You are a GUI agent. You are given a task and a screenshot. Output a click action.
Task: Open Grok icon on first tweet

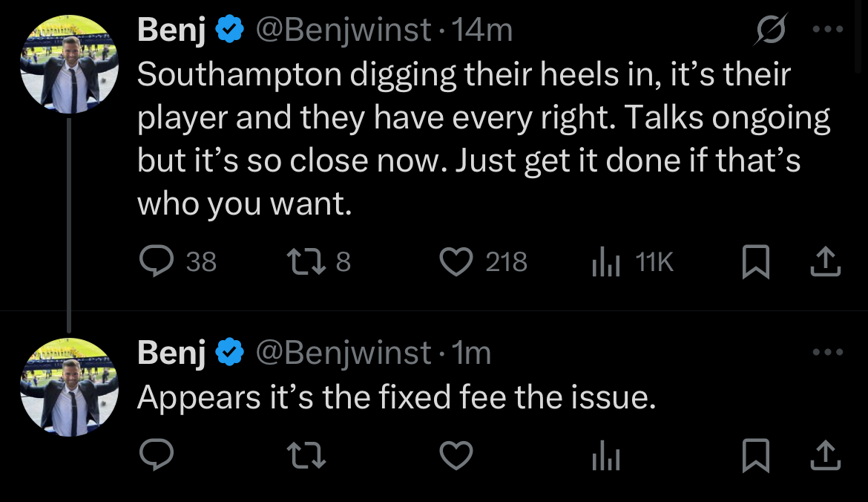point(769,30)
